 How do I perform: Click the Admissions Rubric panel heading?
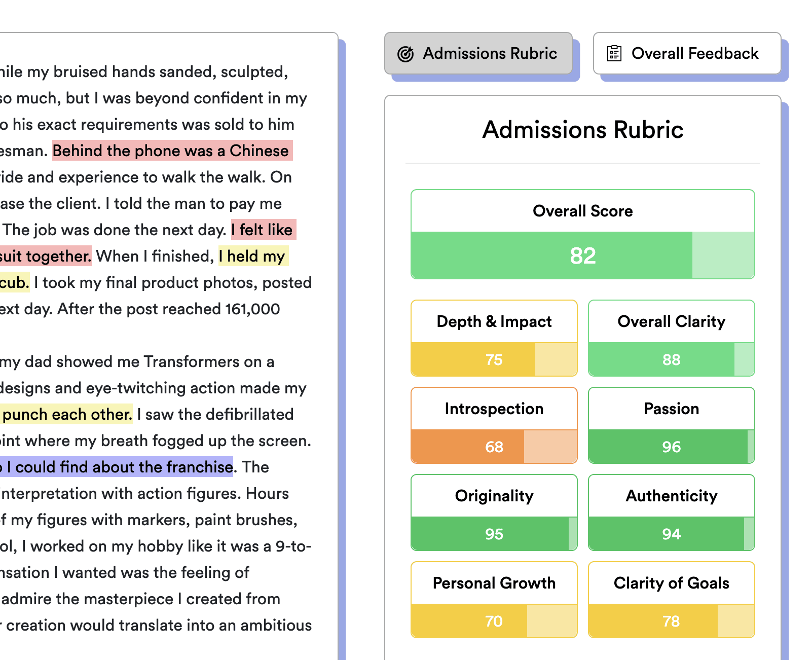582,130
